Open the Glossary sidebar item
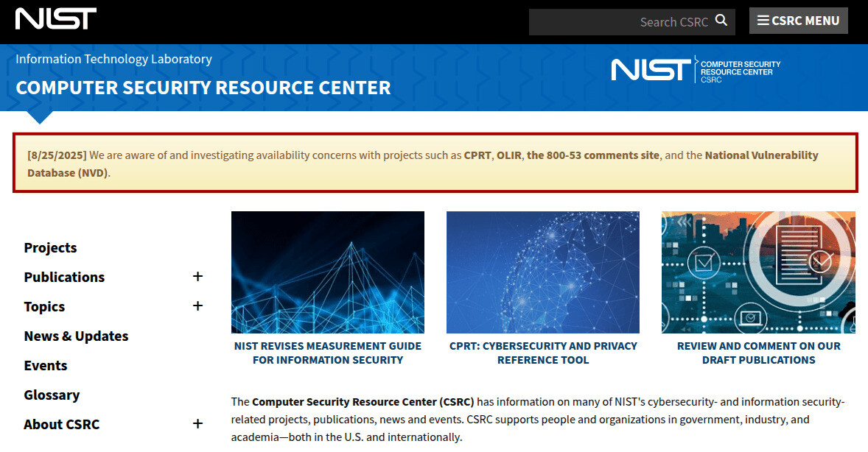 click(52, 395)
